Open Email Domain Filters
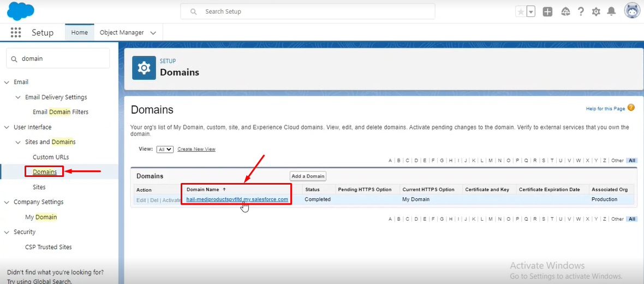 click(61, 112)
